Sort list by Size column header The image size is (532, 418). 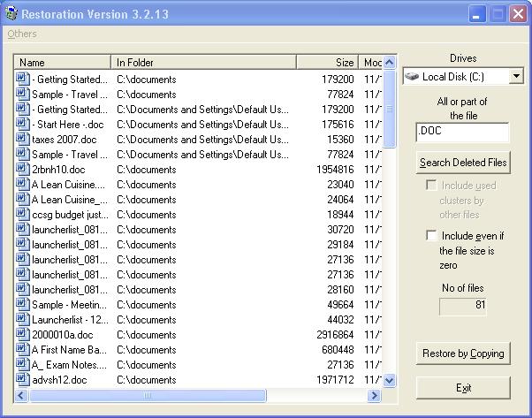tap(327, 63)
